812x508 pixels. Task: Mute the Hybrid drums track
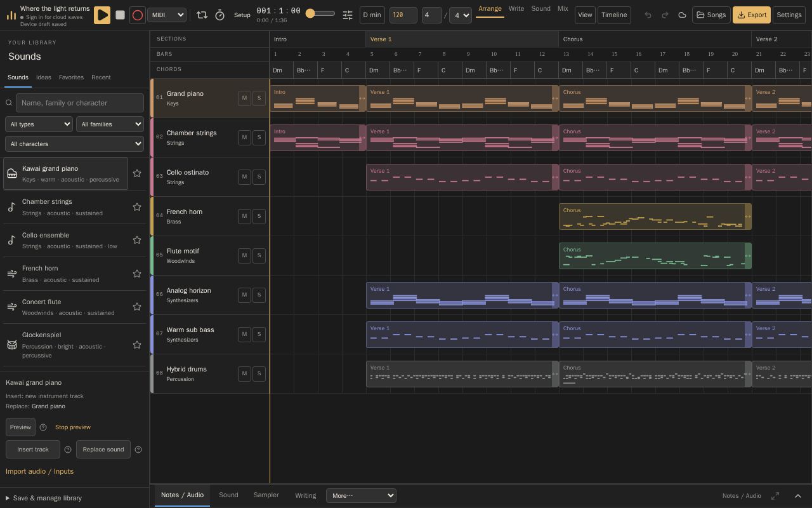point(244,373)
